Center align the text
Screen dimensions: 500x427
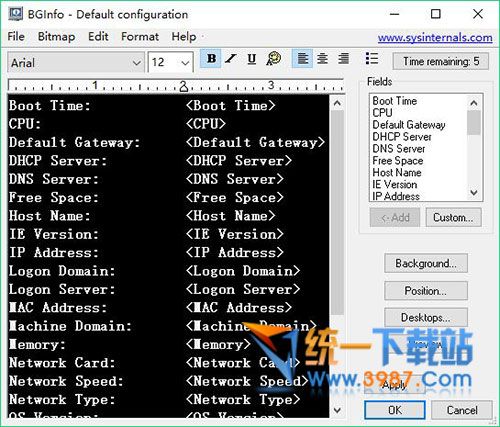(322, 59)
